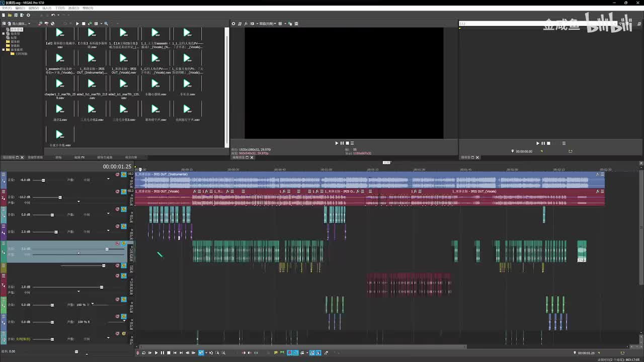Screen dimensions: 644x362
Task: Play the timeline from the transport bar
Action: point(156,353)
